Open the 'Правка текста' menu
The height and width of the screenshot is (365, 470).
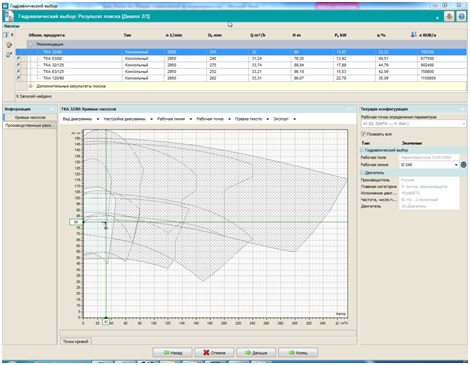coord(252,119)
